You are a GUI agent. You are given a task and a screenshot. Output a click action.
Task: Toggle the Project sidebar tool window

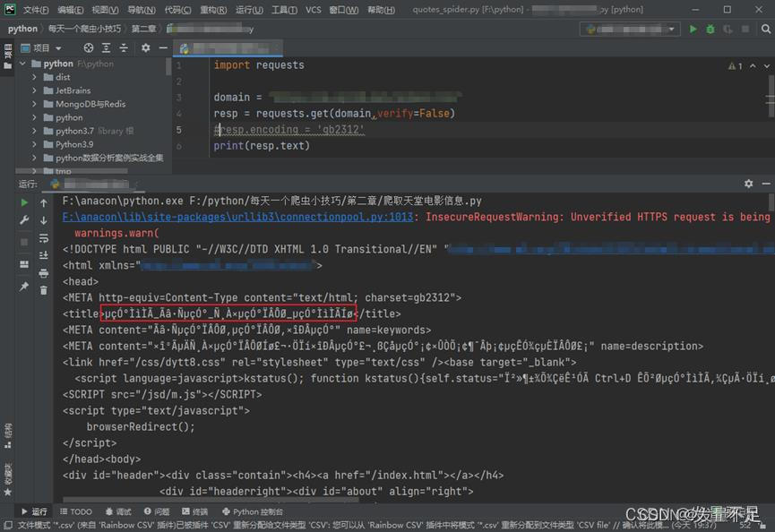pyautogui.click(x=7, y=56)
